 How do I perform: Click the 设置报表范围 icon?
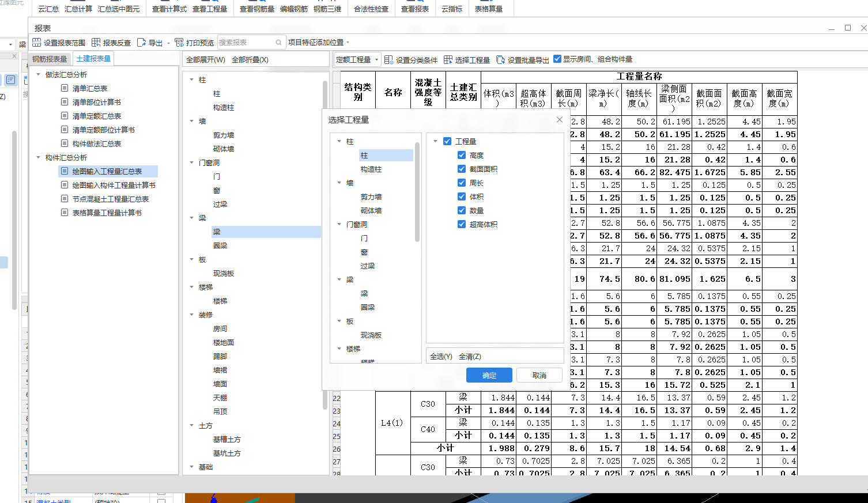click(37, 43)
